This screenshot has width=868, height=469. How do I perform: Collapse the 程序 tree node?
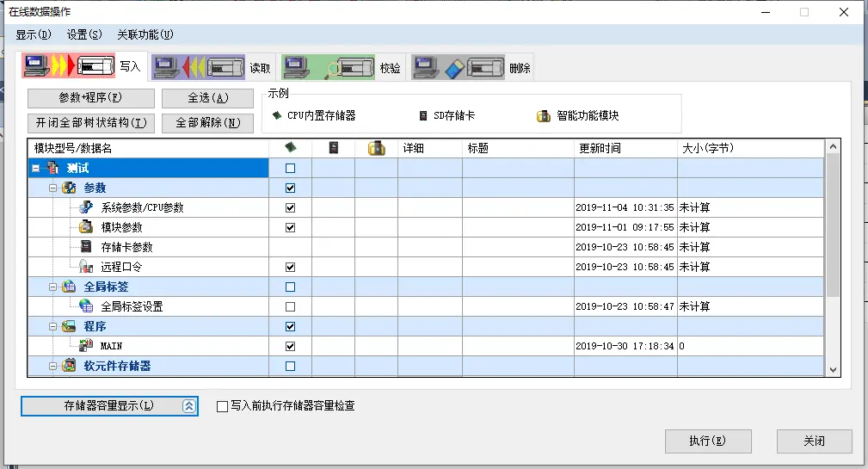coord(52,327)
